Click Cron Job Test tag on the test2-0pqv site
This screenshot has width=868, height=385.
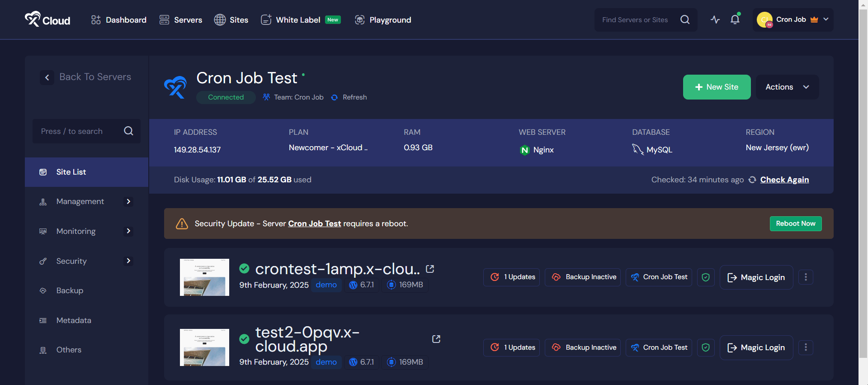pos(659,347)
